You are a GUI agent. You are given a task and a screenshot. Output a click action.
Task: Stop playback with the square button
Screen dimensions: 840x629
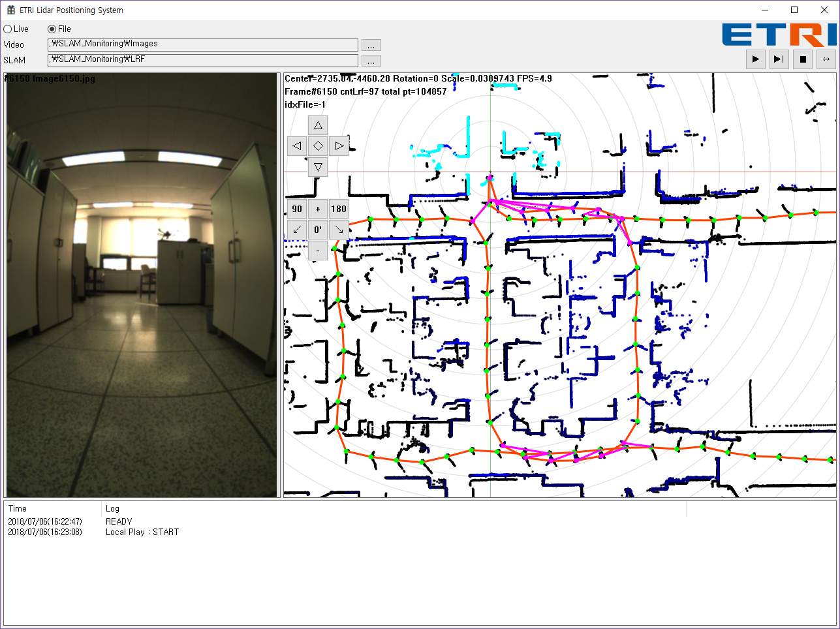click(x=803, y=59)
